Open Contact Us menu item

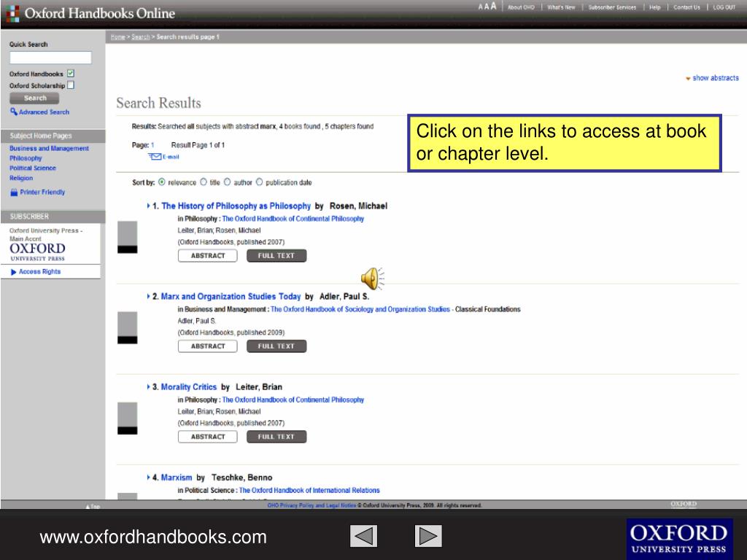tap(686, 7)
